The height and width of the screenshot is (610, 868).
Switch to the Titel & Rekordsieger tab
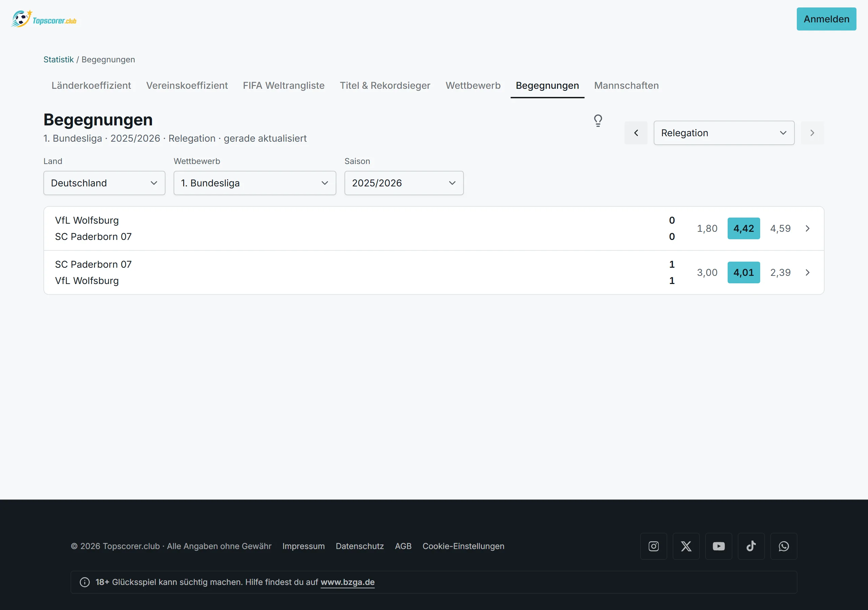click(385, 85)
